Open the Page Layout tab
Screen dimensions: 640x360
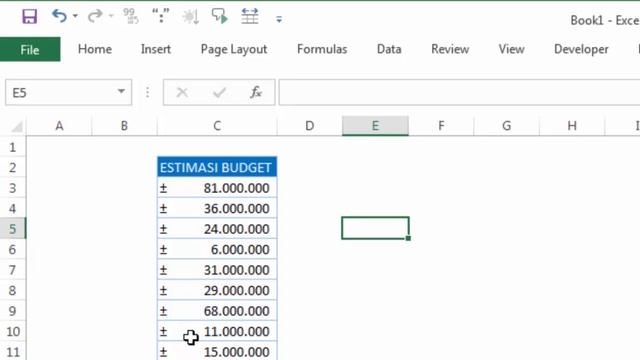(x=234, y=49)
